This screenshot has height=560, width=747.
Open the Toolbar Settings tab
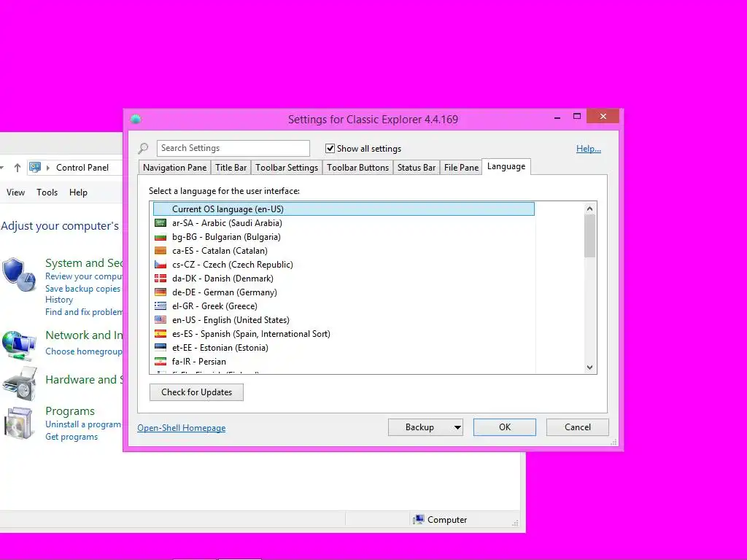[x=287, y=168]
